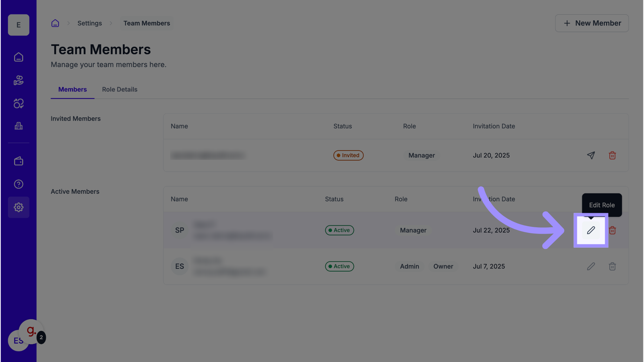Select the Members tab

(x=72, y=89)
